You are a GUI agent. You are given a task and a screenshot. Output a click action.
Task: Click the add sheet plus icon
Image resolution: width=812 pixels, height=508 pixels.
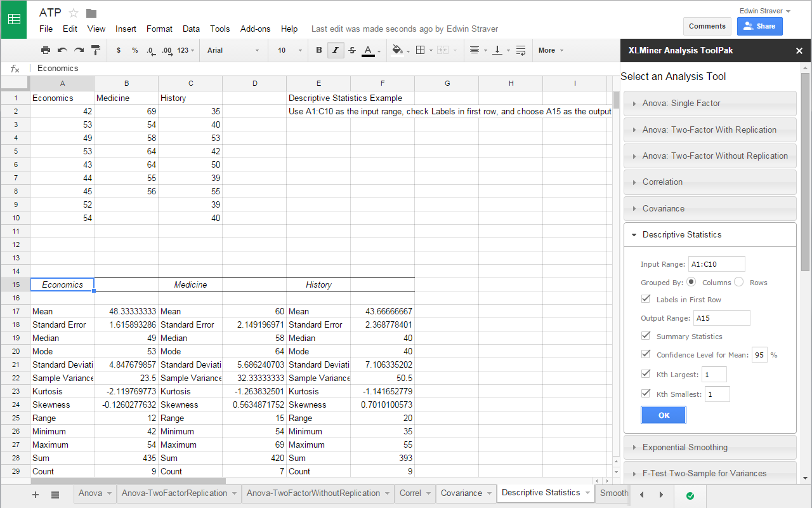pos(36,495)
